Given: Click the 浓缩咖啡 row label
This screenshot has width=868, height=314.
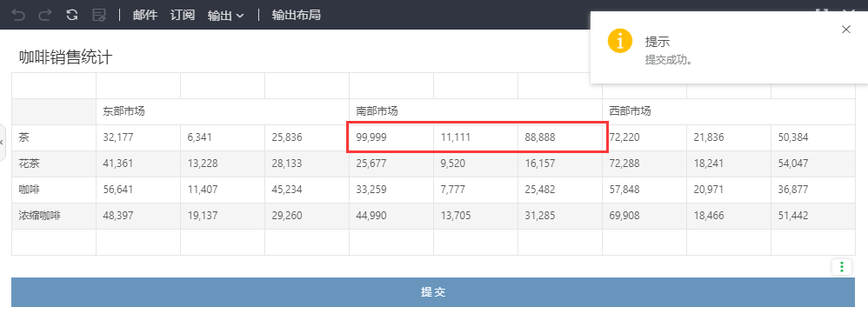Looking at the screenshot, I should click(x=54, y=216).
